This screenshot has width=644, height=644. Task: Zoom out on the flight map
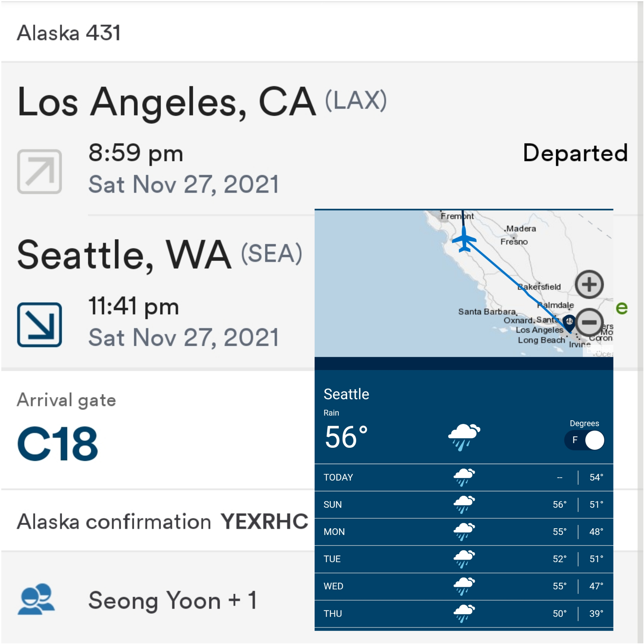(589, 322)
